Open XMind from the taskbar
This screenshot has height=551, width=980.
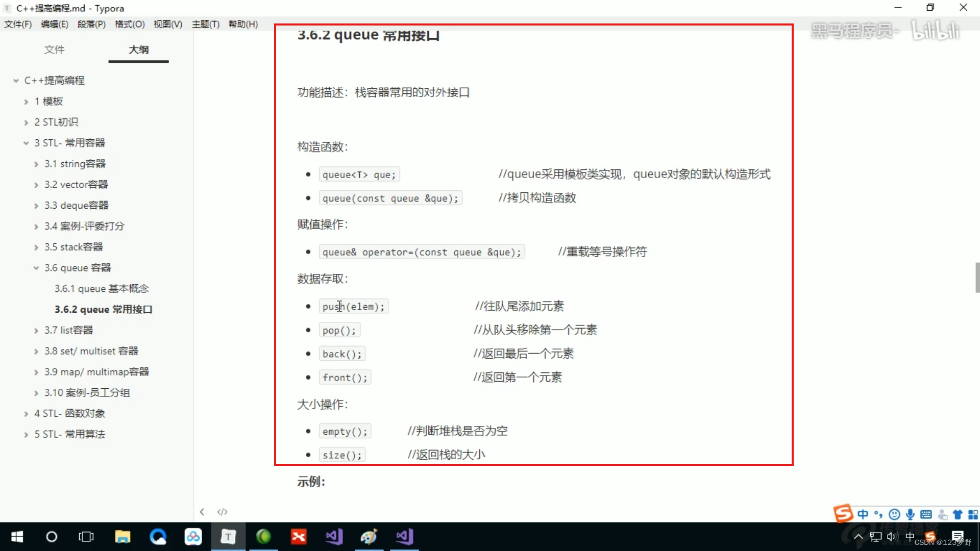(299, 536)
